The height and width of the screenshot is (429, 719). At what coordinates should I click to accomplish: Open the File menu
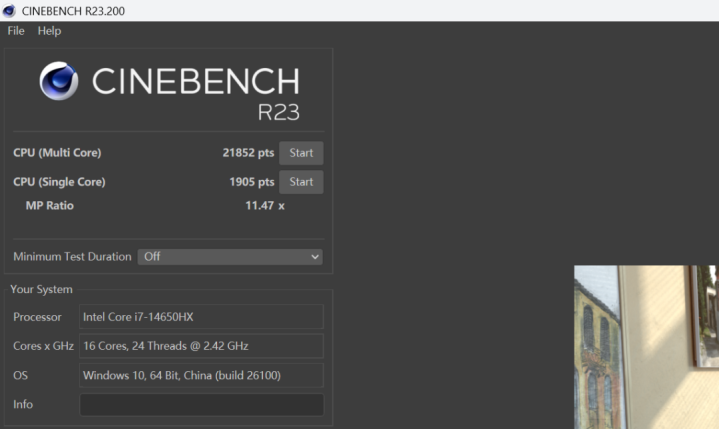point(16,31)
